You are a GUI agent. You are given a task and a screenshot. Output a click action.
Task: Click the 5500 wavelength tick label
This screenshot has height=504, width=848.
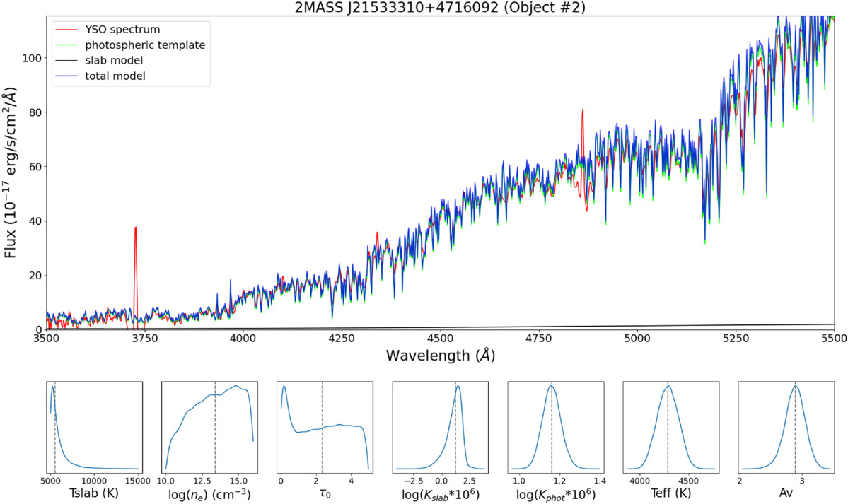tap(835, 339)
